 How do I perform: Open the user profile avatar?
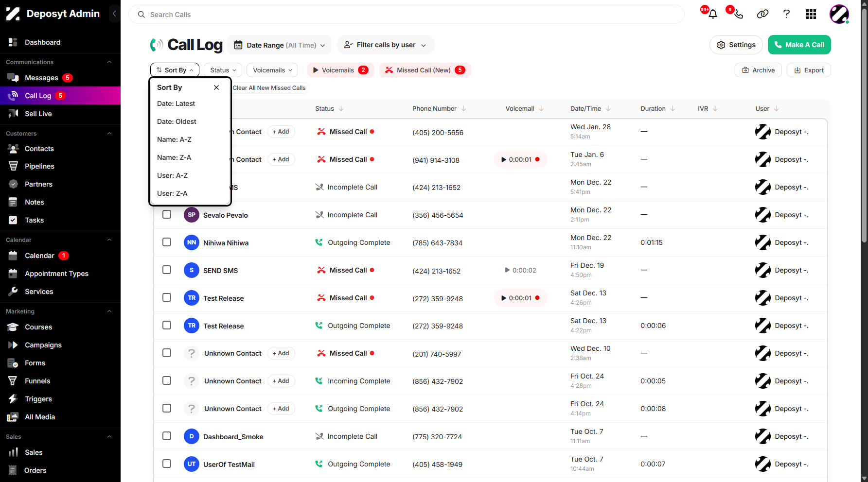839,14
